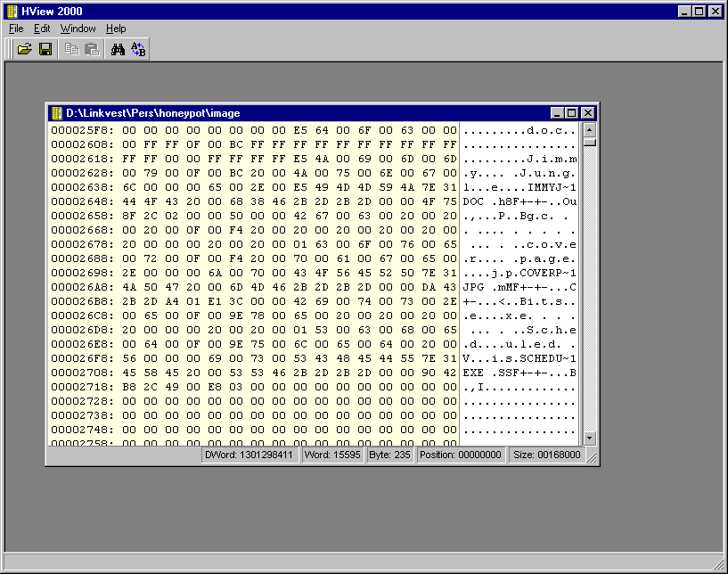Click the Copy toolbar icon
The image size is (728, 574).
[72, 49]
